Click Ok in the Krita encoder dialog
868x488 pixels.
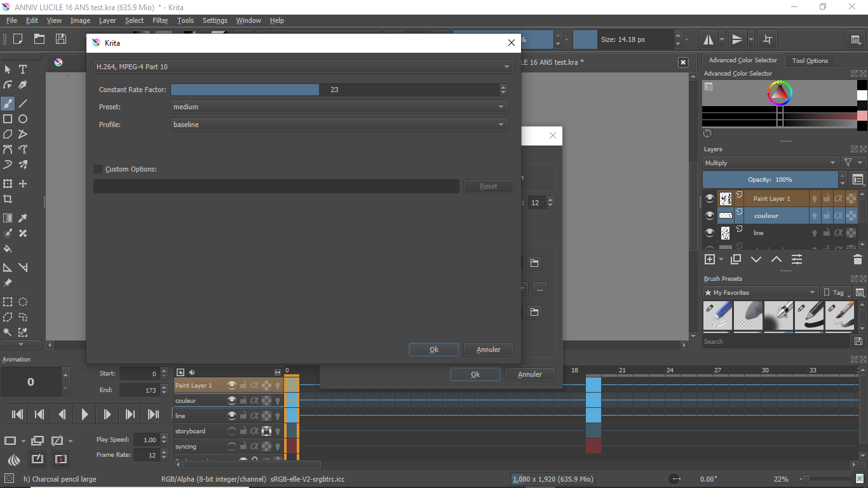[x=434, y=349]
